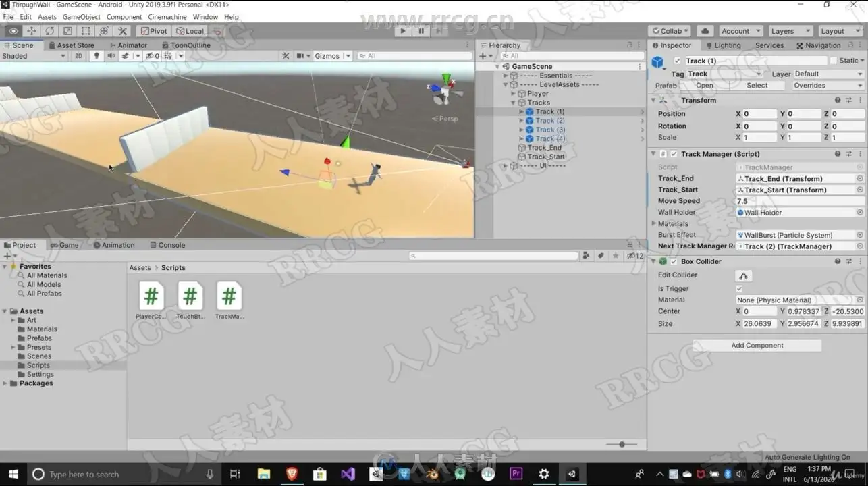This screenshot has height=486, width=868.
Task: Uncheck the Is Trigger checkbox
Action: point(739,289)
